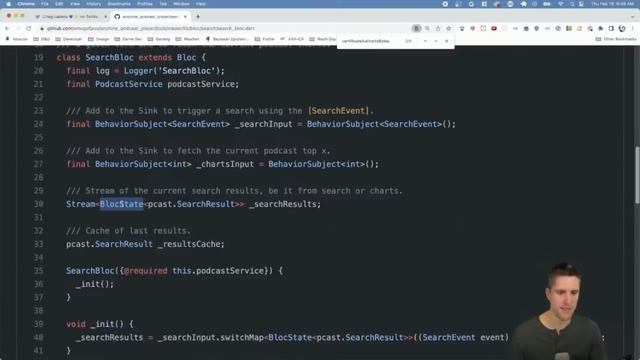This screenshot has height=360, width=640.
Task: Close the find-in-page bar
Action: [x=447, y=41]
